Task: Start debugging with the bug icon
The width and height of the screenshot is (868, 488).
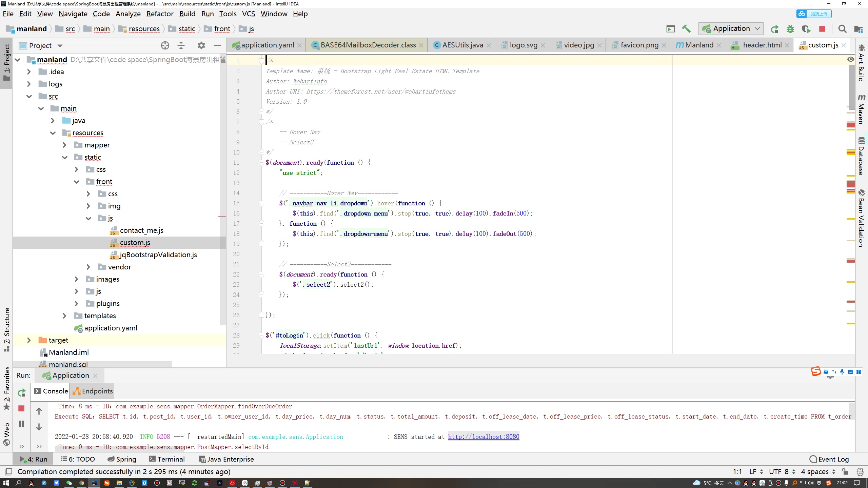Action: coord(790,29)
